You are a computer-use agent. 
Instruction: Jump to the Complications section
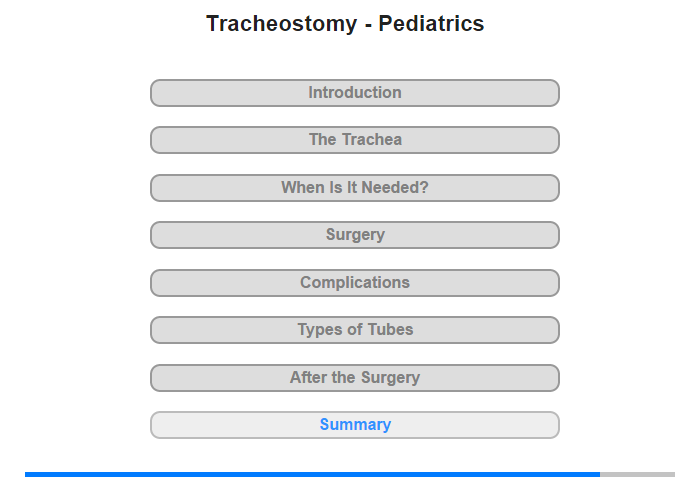point(354,283)
